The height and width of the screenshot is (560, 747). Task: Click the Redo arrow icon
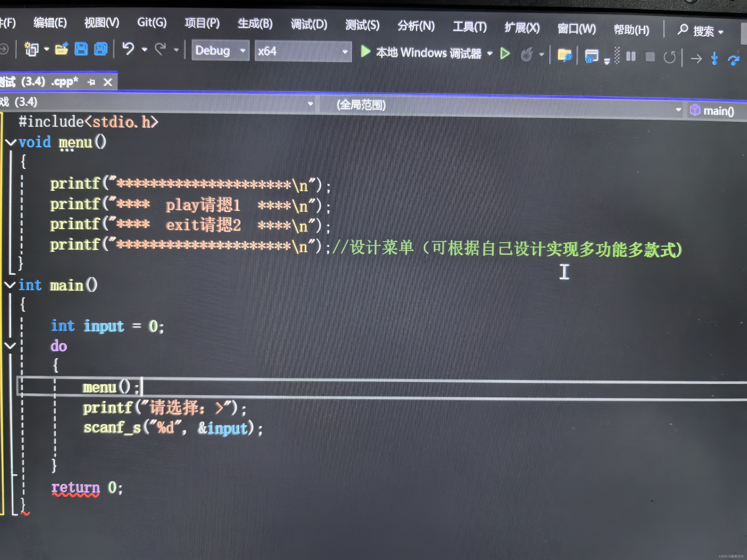pos(161,49)
